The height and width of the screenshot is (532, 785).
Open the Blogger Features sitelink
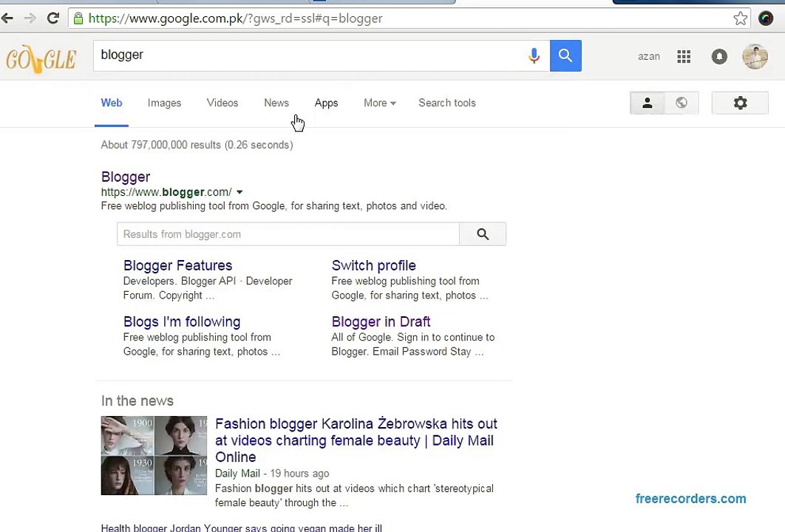(177, 265)
